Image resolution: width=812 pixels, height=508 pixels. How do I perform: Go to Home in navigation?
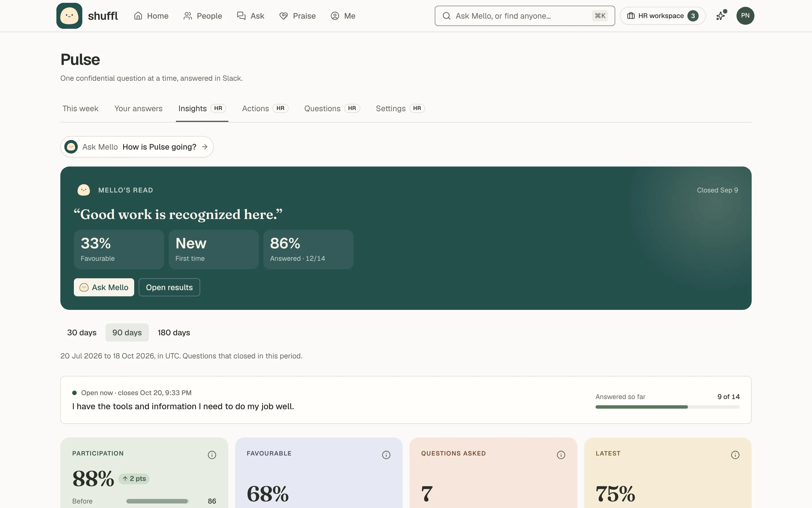click(151, 16)
